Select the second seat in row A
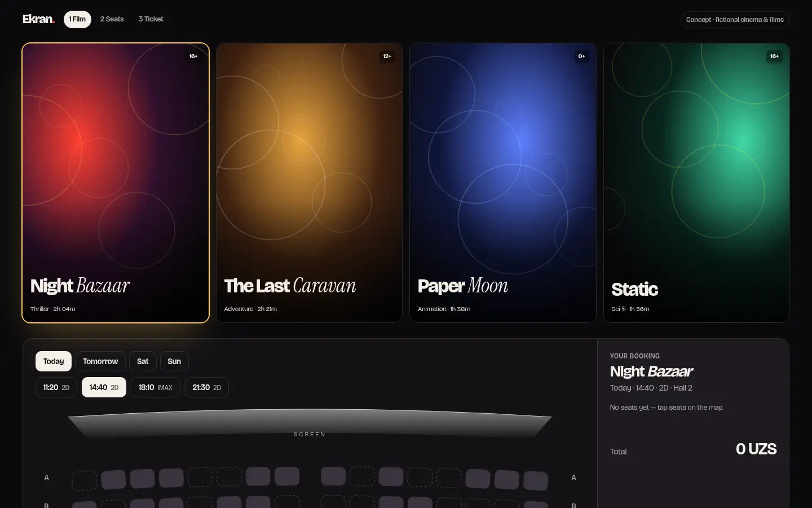The image size is (812, 508). click(113, 479)
